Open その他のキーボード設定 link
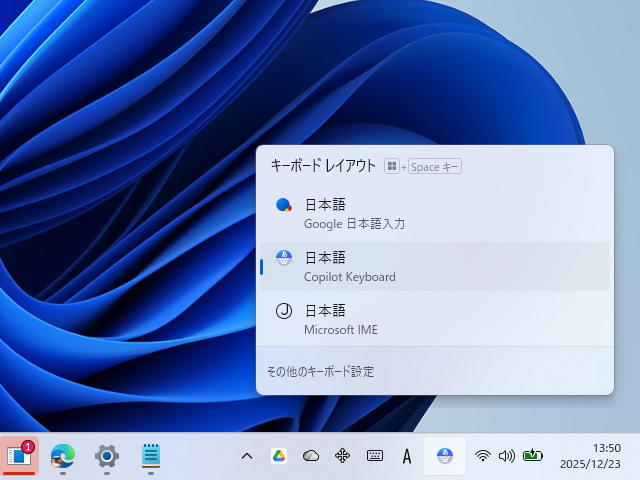 pos(320,372)
